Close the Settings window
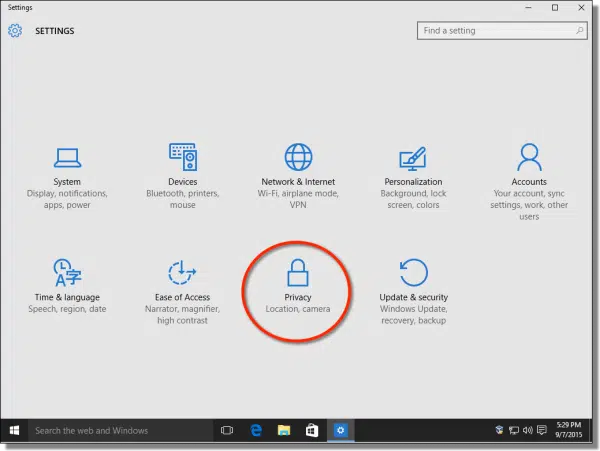Viewport: 600px width, 451px height. coord(581,7)
